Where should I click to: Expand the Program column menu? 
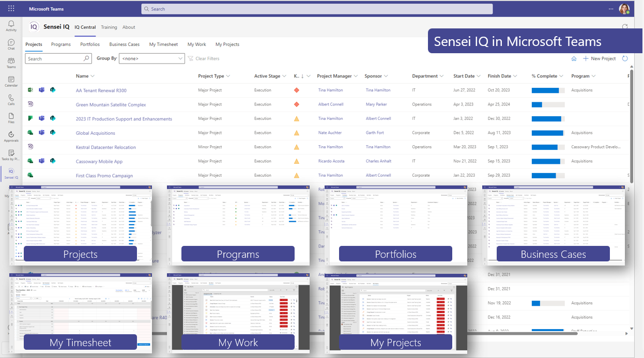point(593,76)
